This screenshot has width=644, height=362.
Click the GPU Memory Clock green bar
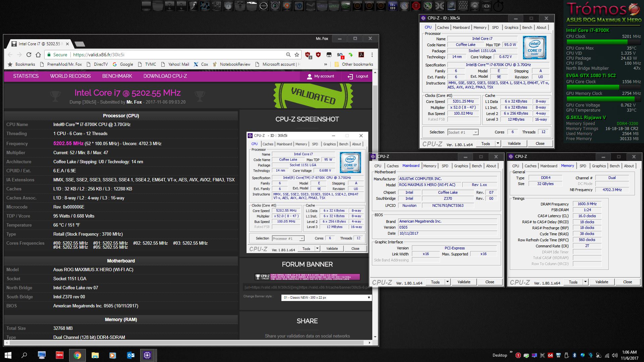[603, 99]
